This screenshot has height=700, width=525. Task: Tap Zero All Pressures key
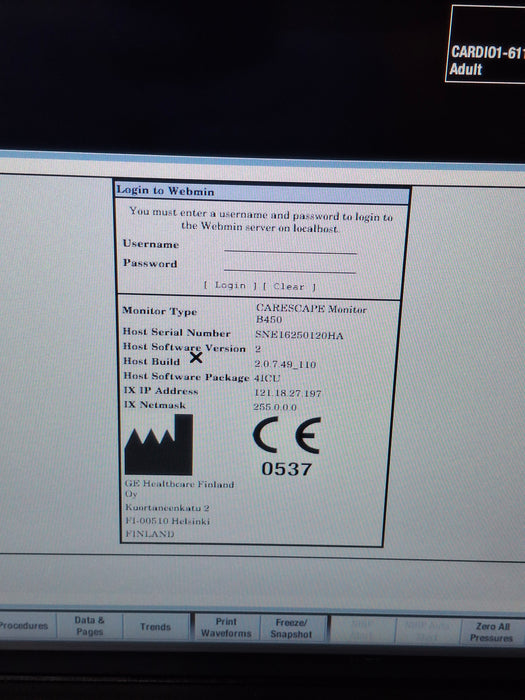point(492,632)
